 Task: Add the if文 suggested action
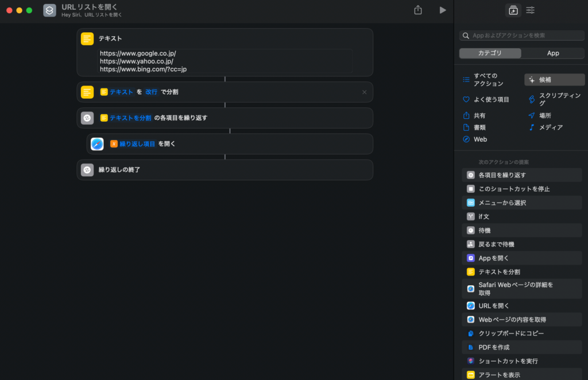click(x=483, y=216)
